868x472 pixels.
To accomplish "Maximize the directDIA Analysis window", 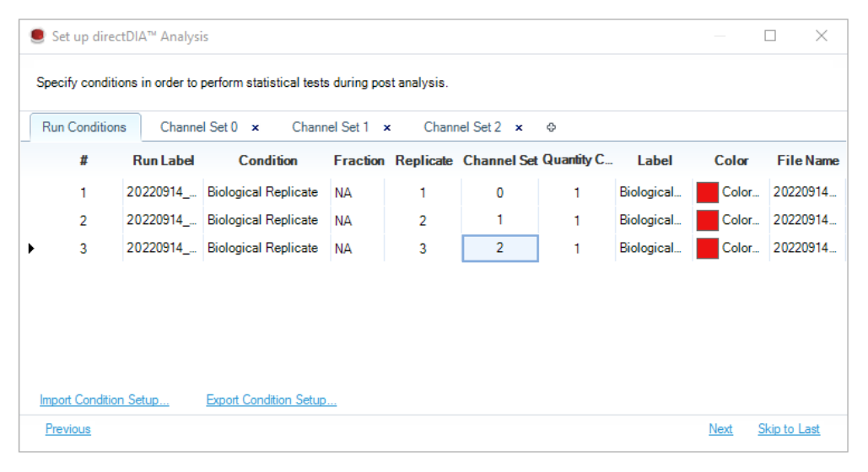I will pos(770,36).
